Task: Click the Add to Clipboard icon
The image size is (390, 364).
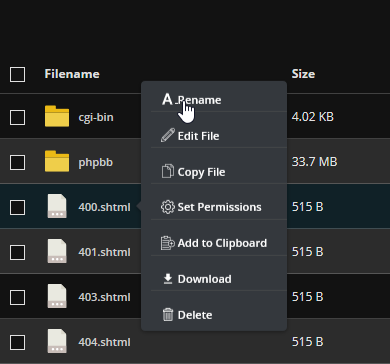Action: (x=168, y=243)
